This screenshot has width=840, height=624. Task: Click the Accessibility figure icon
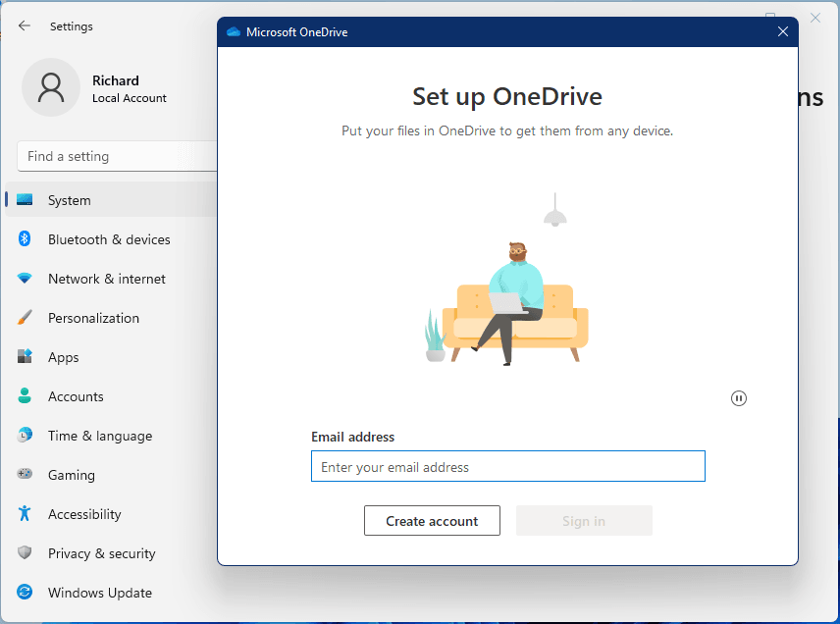[25, 514]
